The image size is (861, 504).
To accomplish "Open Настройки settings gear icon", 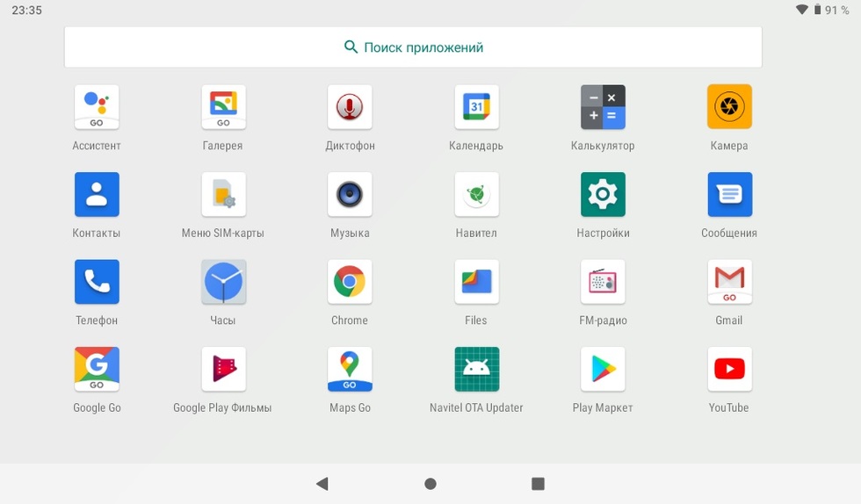I will [603, 194].
